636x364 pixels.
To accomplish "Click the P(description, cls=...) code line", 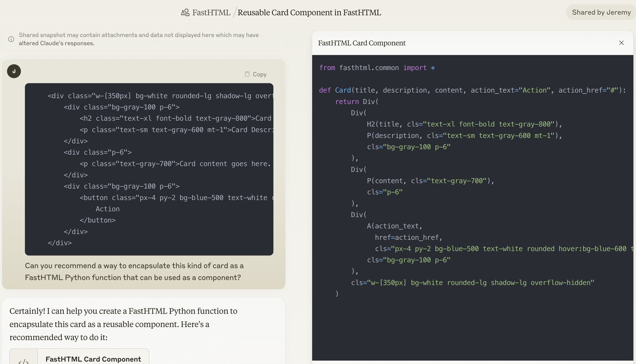I will (x=465, y=136).
